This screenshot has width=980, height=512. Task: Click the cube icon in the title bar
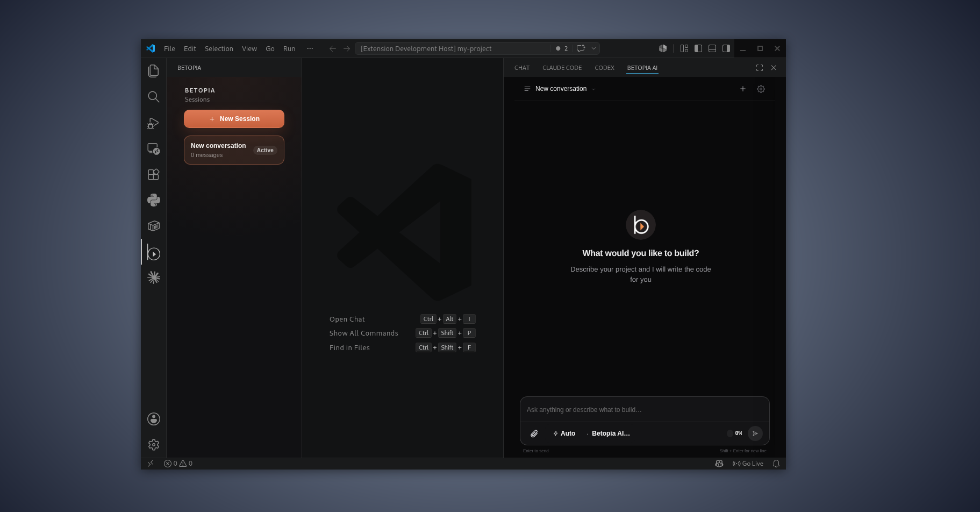pyautogui.click(x=663, y=48)
